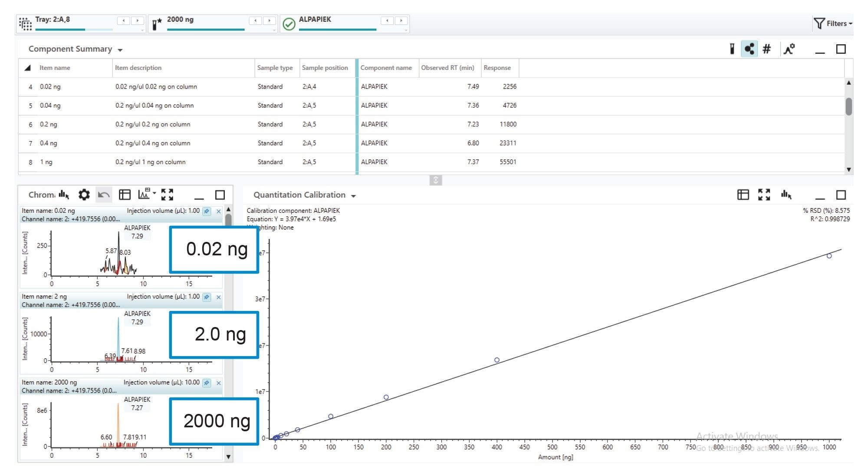Image resolution: width=868 pixels, height=476 pixels.
Task: Expand the Component Summary view dropdown
Action: tap(120, 50)
